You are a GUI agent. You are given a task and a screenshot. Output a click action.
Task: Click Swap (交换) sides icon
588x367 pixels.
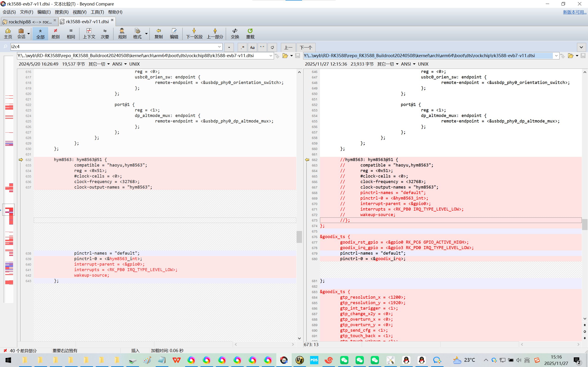[x=235, y=33]
